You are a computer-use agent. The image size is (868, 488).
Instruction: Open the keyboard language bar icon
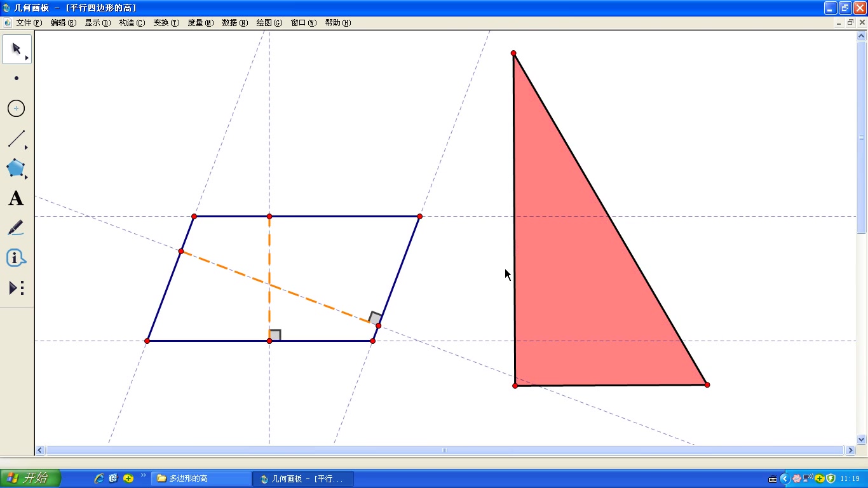(773, 478)
